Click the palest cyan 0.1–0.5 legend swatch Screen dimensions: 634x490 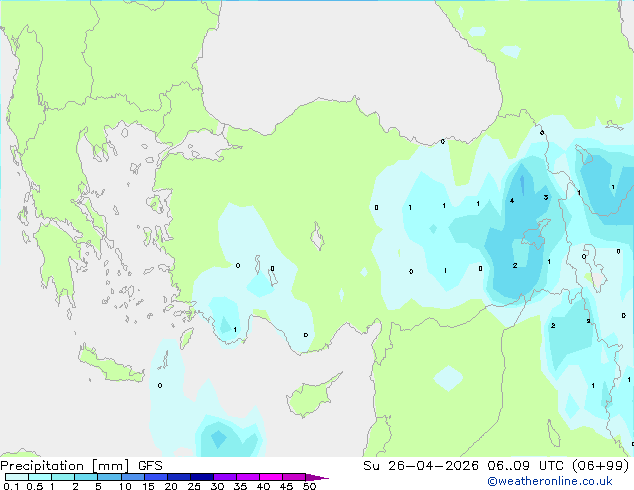(17, 477)
